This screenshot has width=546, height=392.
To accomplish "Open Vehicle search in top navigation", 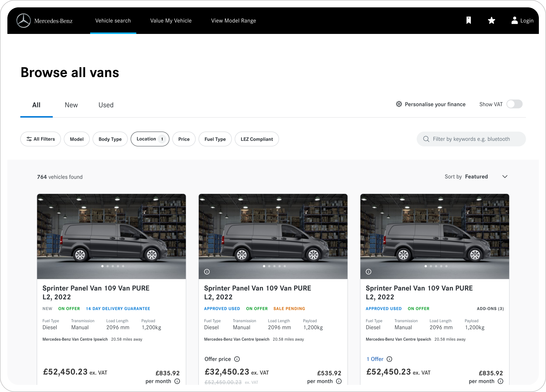I will 113,21.
